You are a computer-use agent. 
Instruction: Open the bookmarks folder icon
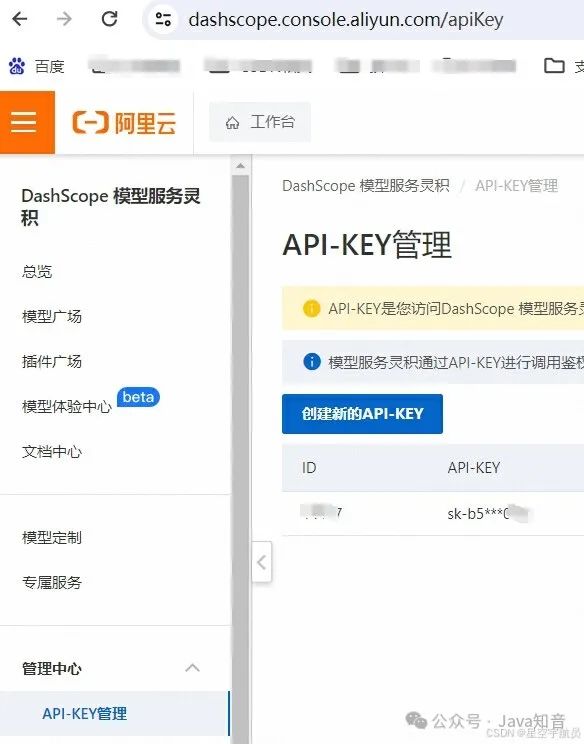pyautogui.click(x=554, y=66)
